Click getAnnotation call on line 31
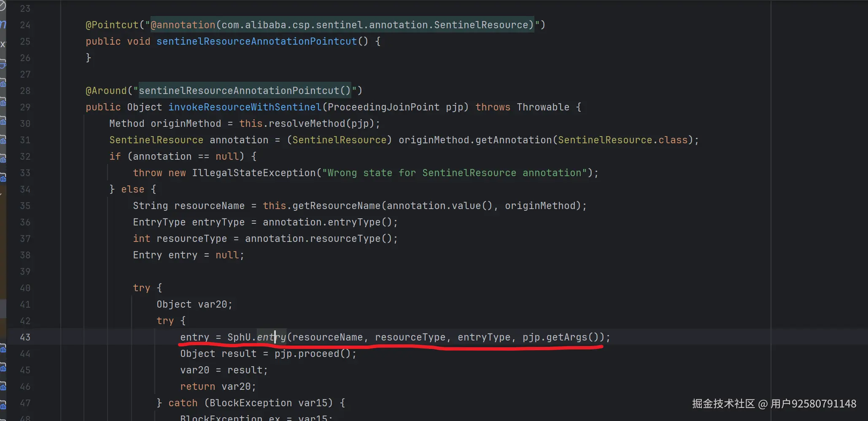Viewport: 868px width, 421px height. pos(514,140)
